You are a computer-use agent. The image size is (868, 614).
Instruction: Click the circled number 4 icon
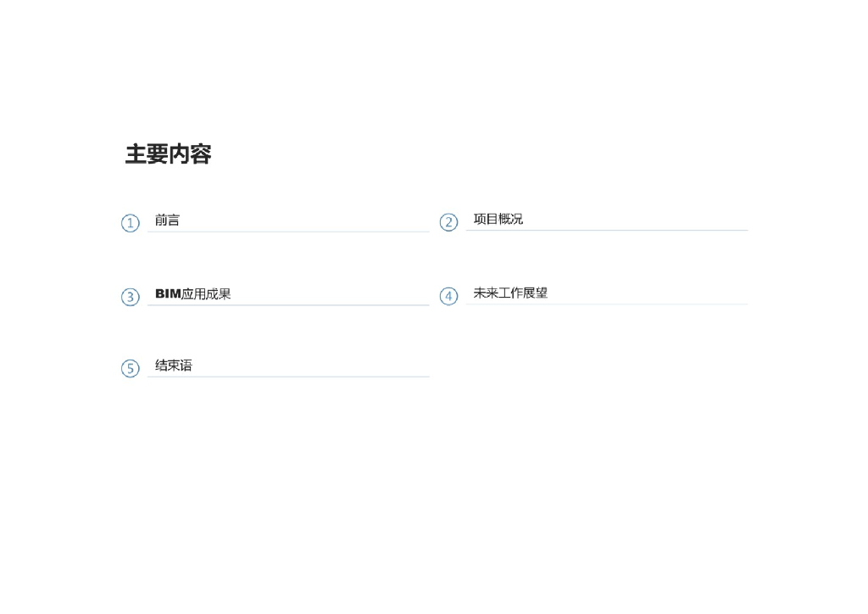click(x=448, y=296)
